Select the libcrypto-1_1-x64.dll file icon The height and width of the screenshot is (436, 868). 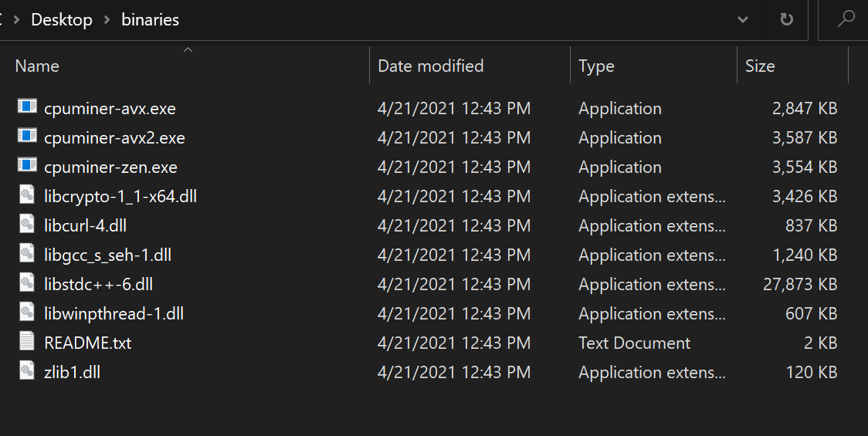pyautogui.click(x=27, y=196)
